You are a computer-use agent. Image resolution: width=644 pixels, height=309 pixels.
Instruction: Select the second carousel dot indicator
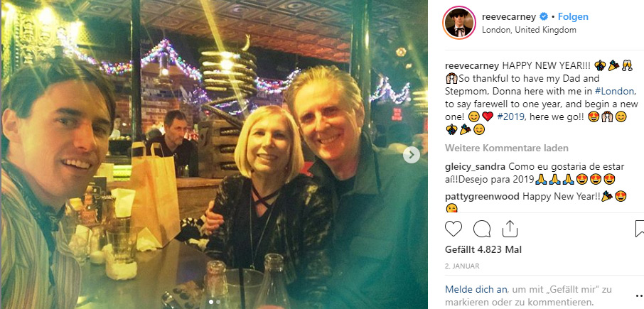click(218, 302)
